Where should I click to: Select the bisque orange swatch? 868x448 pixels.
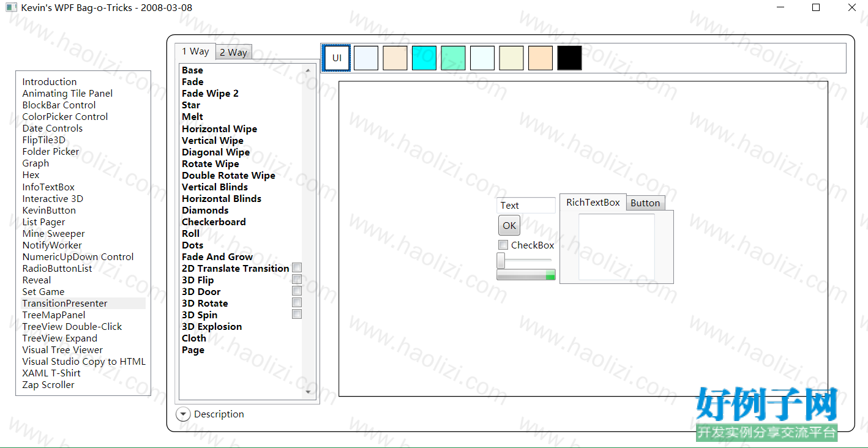pyautogui.click(x=541, y=58)
